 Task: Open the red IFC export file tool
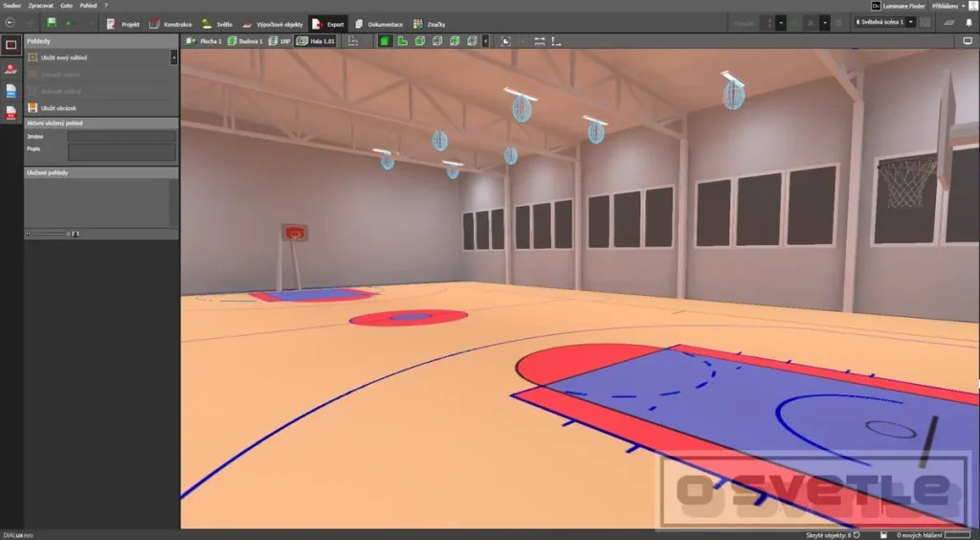point(11,113)
